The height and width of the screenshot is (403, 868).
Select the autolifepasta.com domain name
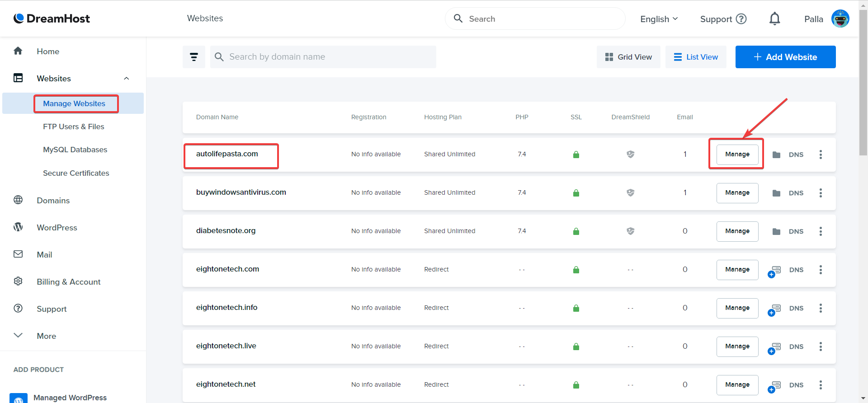pyautogui.click(x=227, y=154)
